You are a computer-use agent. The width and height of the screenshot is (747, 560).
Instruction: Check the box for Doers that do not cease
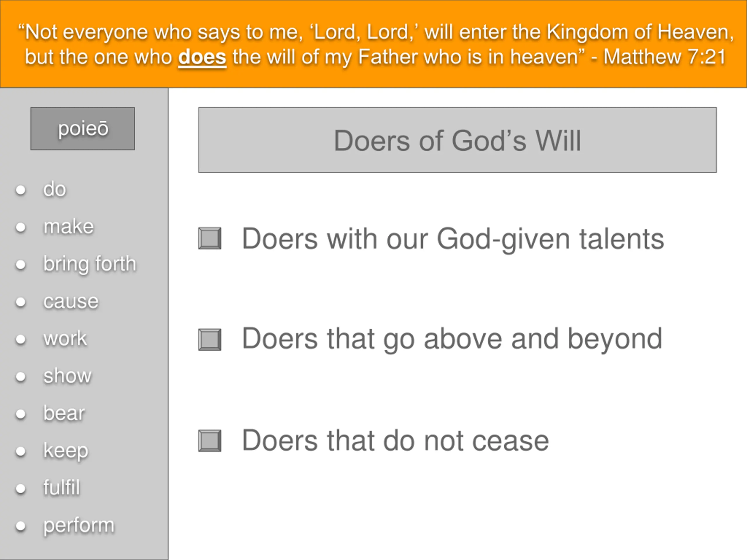coord(210,441)
